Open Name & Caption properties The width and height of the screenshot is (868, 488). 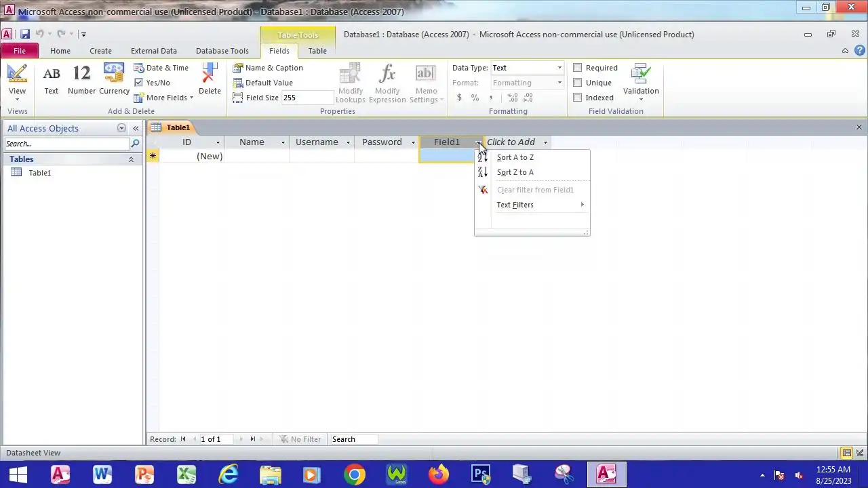click(x=268, y=68)
